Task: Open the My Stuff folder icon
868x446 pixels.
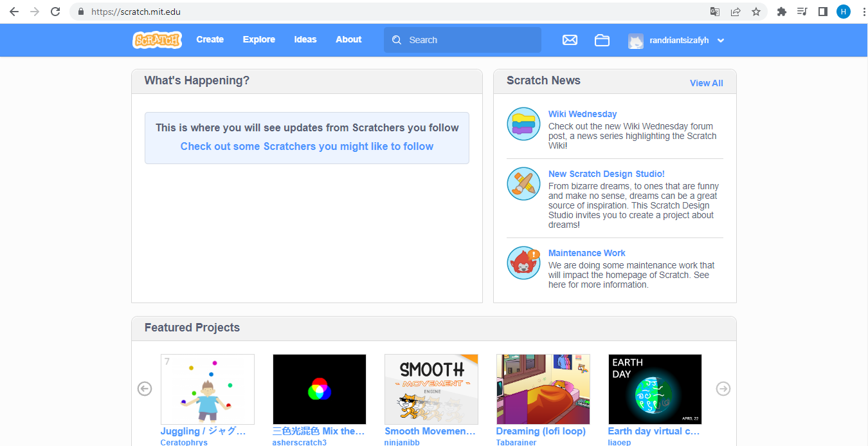Action: [602, 40]
